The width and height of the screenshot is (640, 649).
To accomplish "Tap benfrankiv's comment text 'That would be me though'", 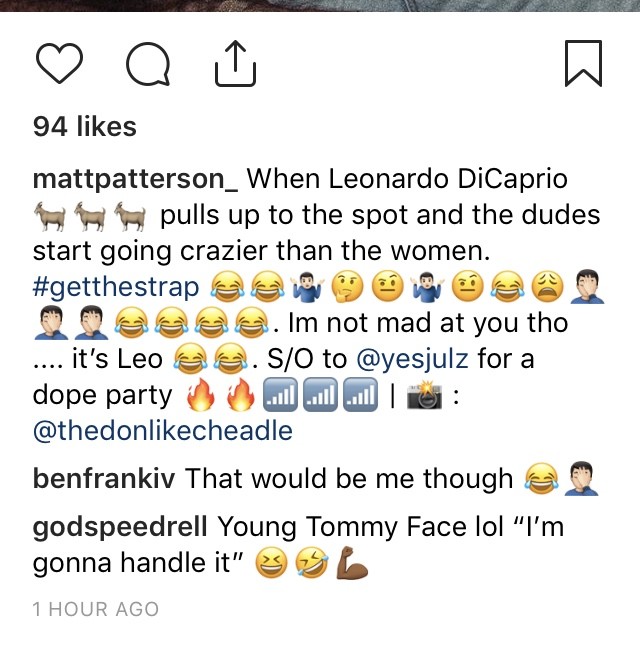I will coord(349,478).
